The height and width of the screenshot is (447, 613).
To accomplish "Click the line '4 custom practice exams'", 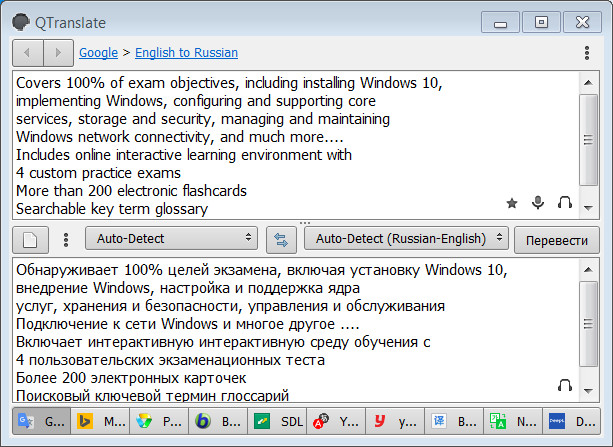I will [x=98, y=173].
